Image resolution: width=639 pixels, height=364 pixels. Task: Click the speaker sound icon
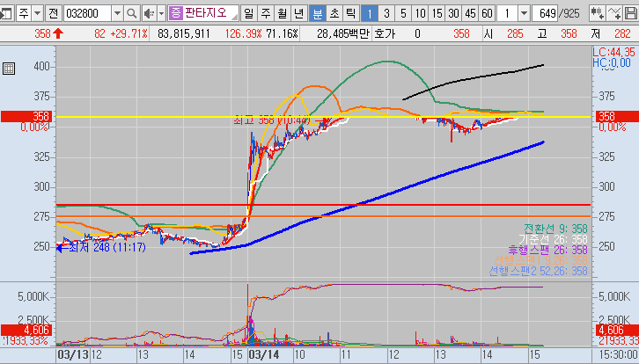click(x=149, y=14)
